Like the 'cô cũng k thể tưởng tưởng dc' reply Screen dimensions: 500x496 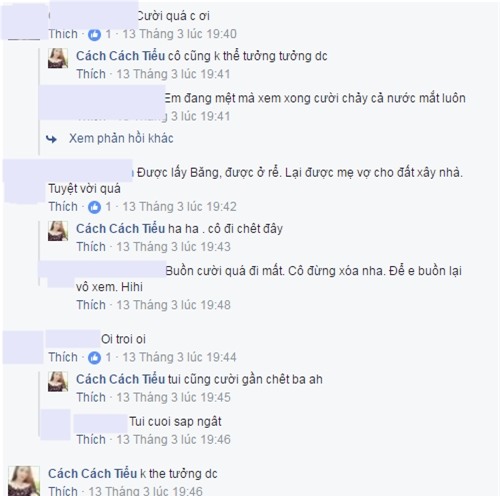[x=91, y=74]
